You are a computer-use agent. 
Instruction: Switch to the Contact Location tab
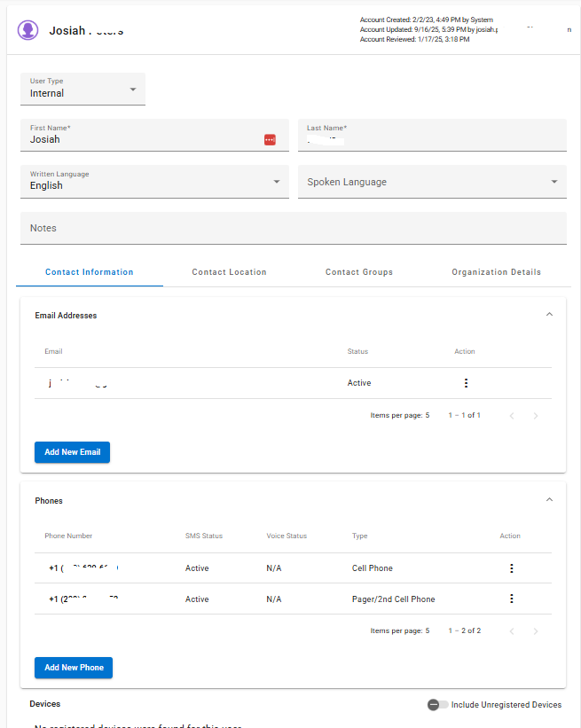[x=229, y=272]
